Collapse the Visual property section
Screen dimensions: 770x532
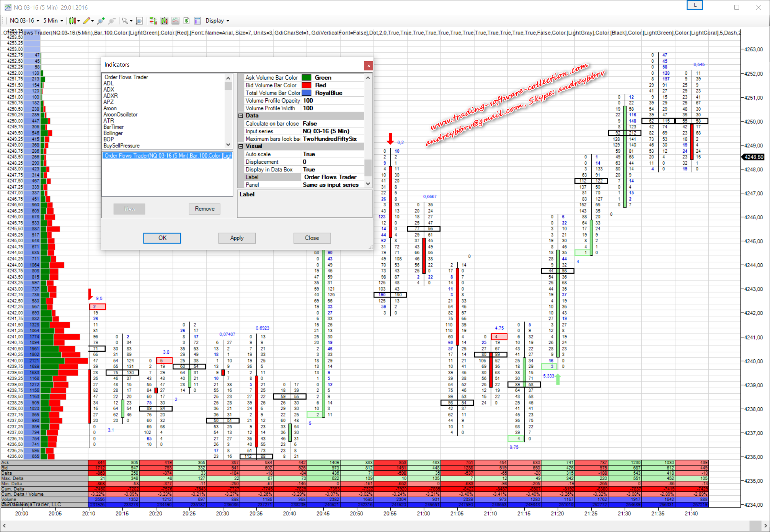click(241, 146)
